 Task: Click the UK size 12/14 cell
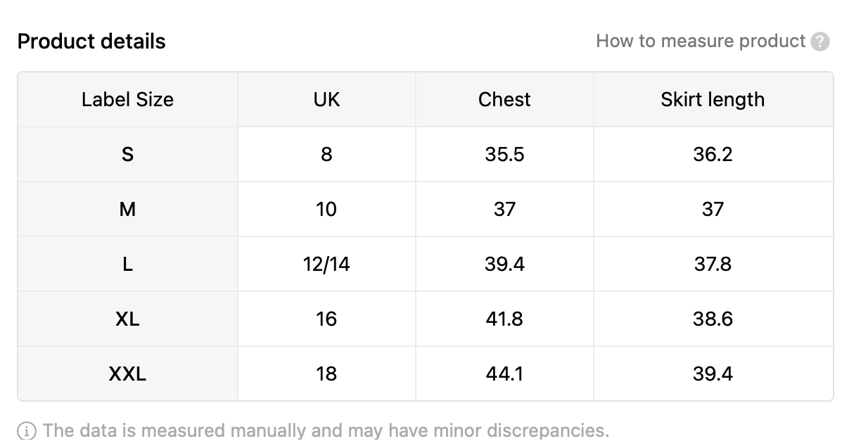[326, 264]
